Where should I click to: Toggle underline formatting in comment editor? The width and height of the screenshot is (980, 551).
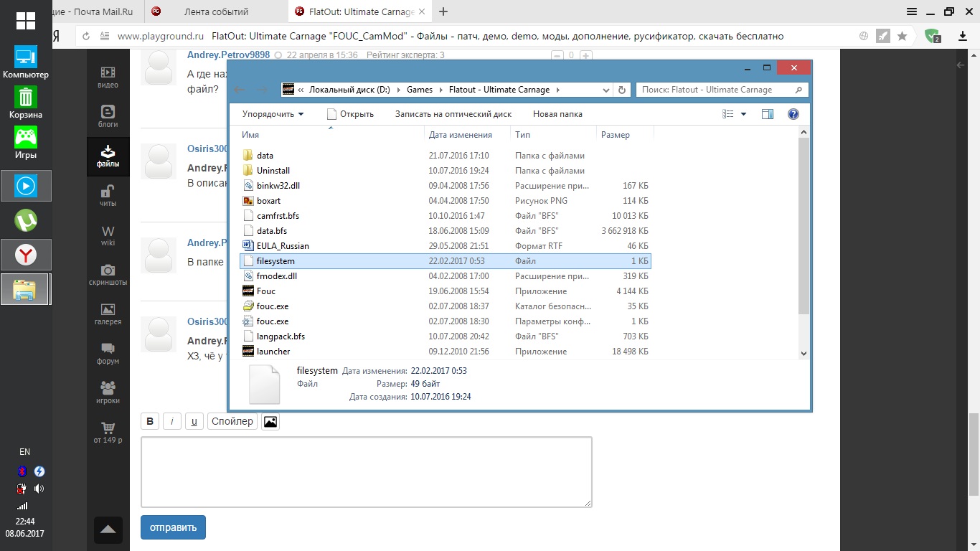[194, 422]
